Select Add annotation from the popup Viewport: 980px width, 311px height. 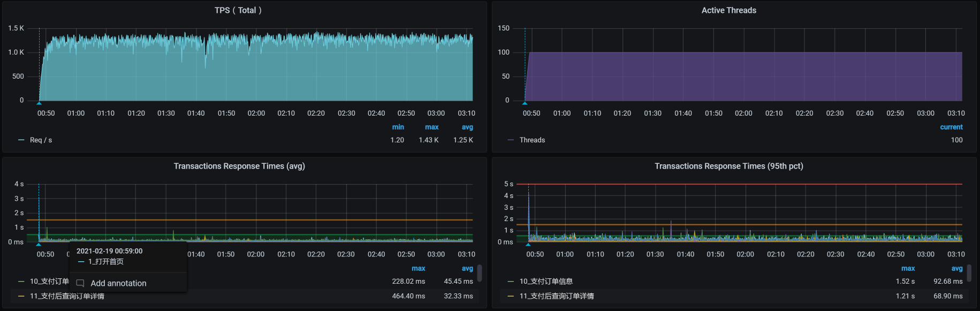coord(118,283)
